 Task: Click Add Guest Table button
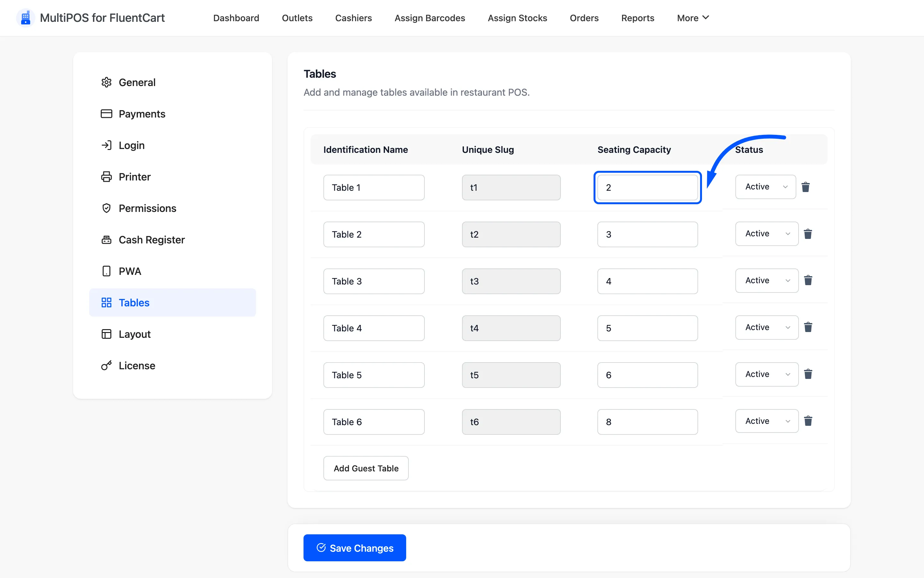point(366,468)
